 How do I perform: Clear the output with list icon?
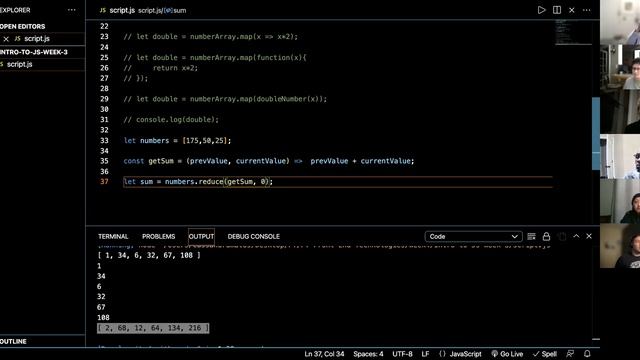(x=531, y=236)
